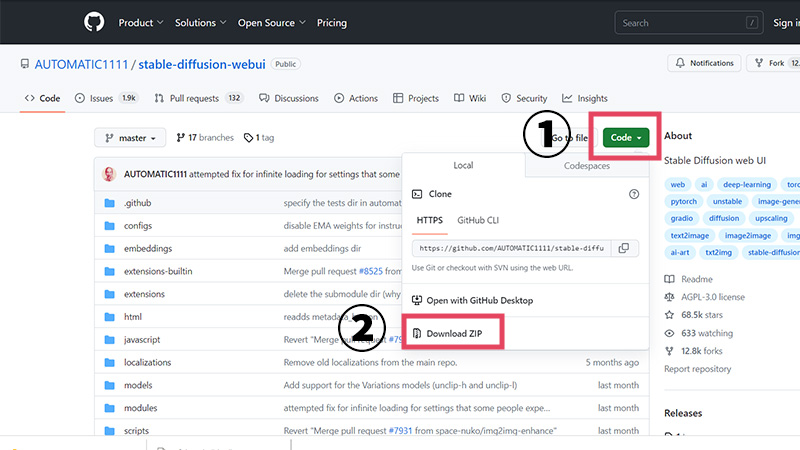Switch to the Wiki tab
Screen dimensions: 800x450
point(470,98)
